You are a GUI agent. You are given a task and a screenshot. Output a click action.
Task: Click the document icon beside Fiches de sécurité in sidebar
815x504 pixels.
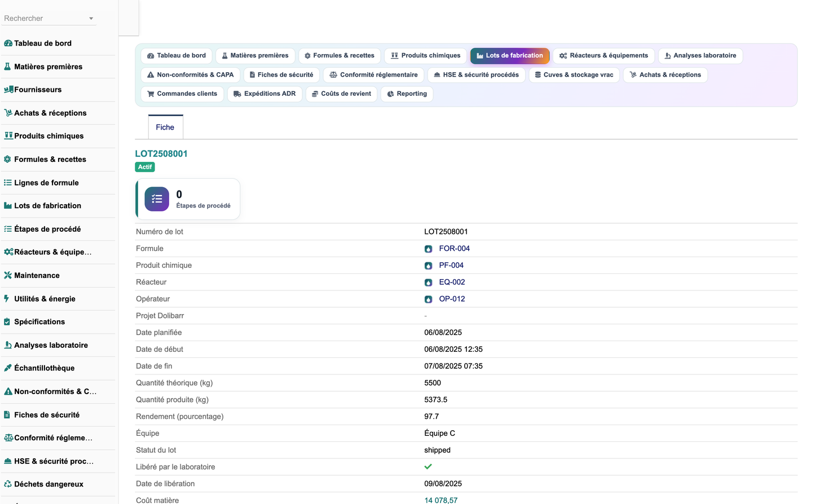7,415
